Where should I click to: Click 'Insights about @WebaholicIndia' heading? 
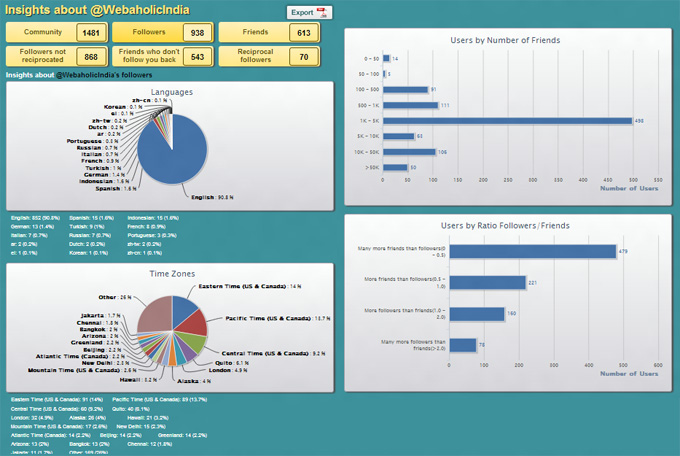click(97, 10)
